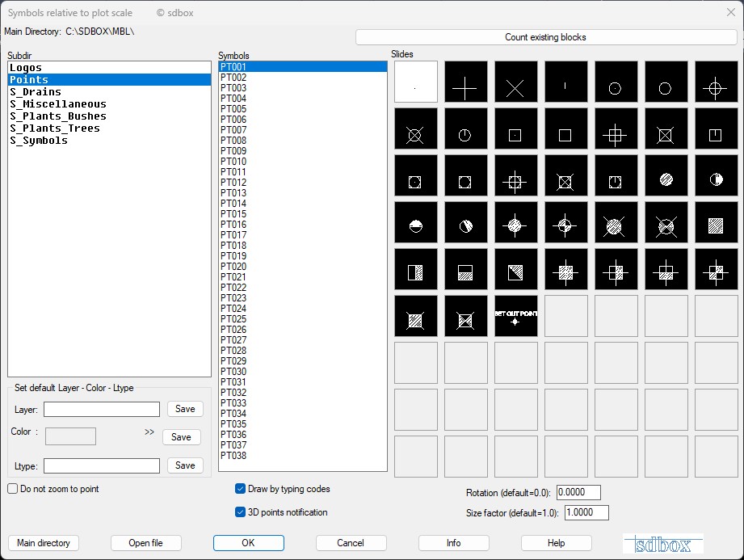744x560 pixels.
Task: Confirm the dialog with OK
Action: point(249,543)
